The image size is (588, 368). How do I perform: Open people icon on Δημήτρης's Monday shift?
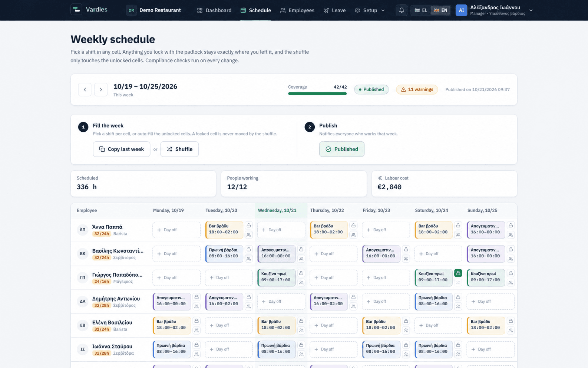point(196,306)
